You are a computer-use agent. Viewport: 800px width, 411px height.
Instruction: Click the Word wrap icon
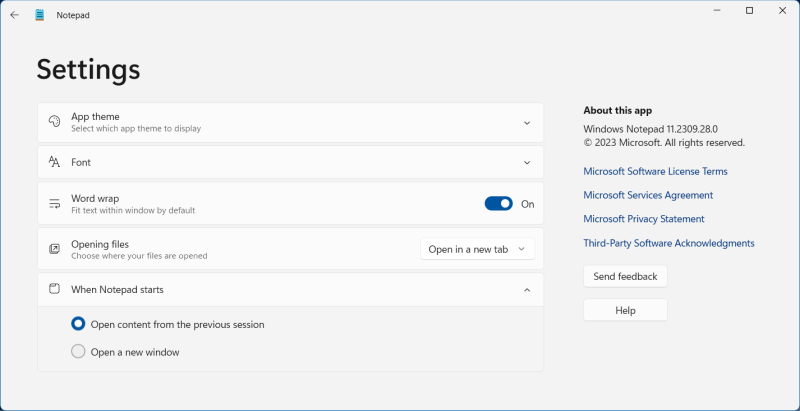tap(54, 204)
